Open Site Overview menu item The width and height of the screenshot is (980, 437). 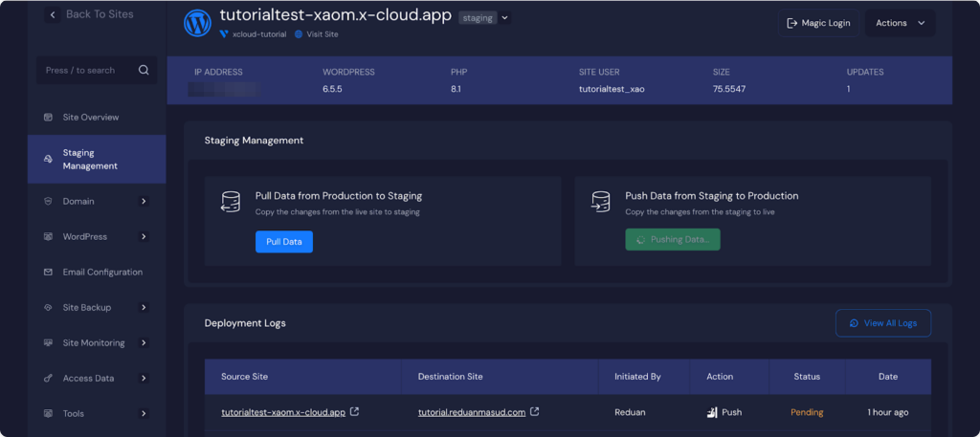tap(97, 118)
